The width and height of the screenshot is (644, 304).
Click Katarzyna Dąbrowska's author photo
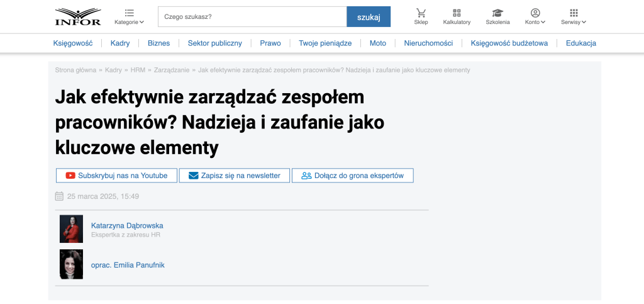pyautogui.click(x=71, y=229)
